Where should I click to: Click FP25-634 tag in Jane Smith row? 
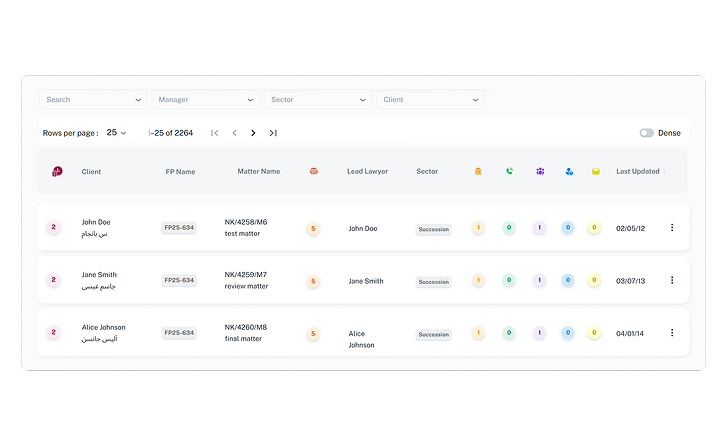click(179, 281)
